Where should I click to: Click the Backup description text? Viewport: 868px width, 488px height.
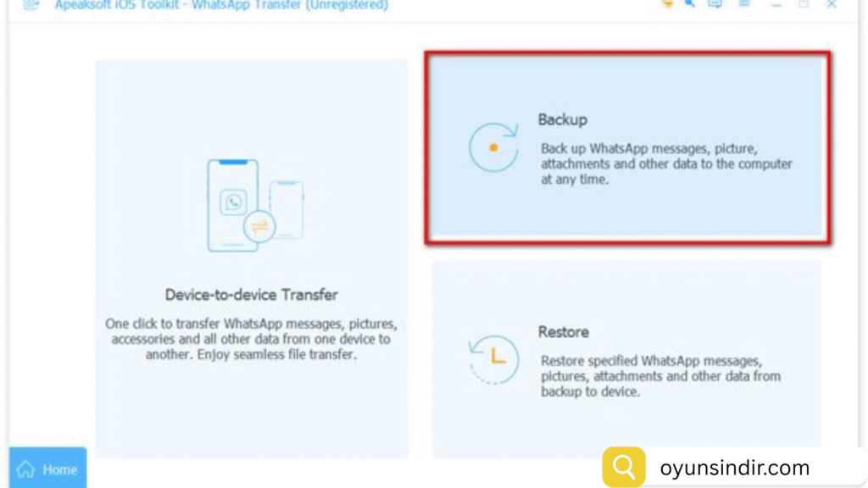666,164
